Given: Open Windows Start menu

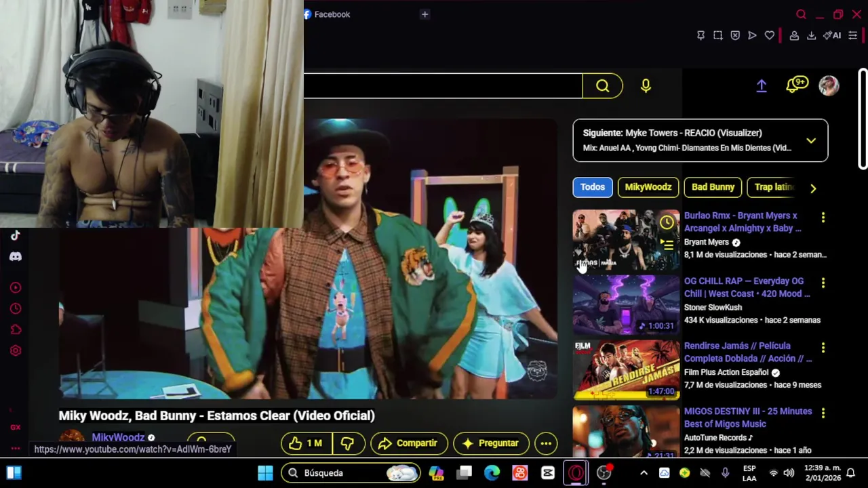Looking at the screenshot, I should [265, 473].
